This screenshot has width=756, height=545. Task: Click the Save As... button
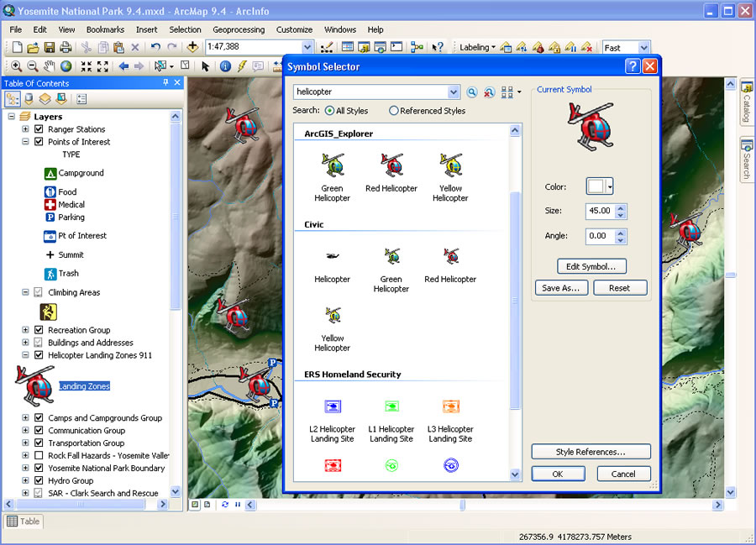click(x=561, y=288)
